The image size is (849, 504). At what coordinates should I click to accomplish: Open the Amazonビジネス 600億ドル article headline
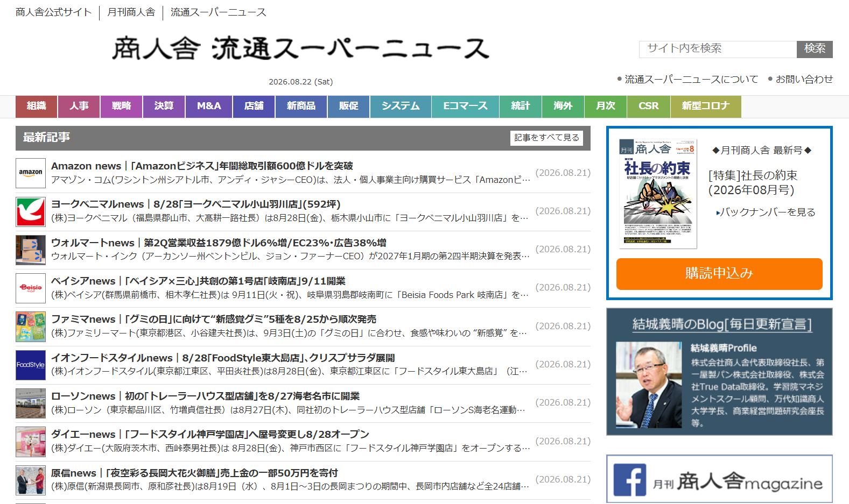point(202,166)
